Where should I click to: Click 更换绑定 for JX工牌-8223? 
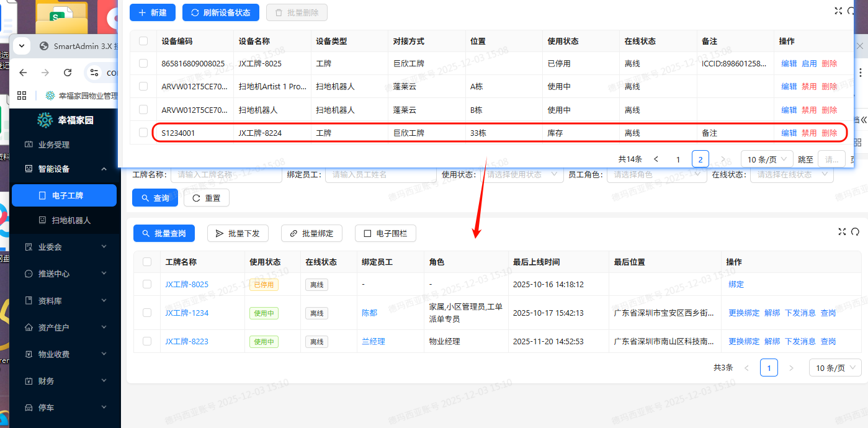pyautogui.click(x=743, y=341)
